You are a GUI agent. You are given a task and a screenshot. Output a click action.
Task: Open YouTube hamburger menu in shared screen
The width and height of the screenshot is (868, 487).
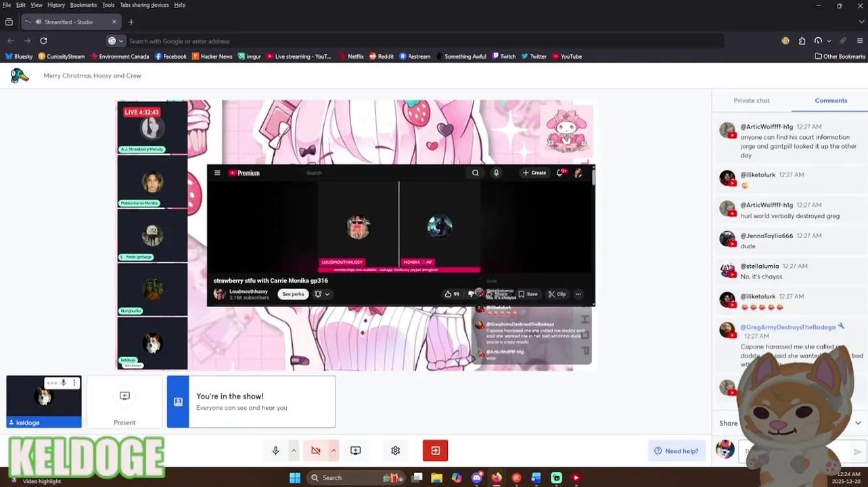[x=217, y=173]
